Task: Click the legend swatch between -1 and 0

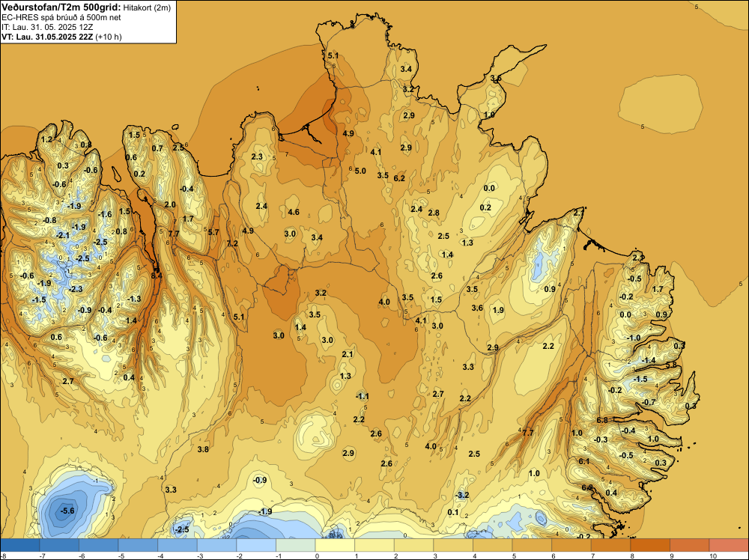Action: (x=296, y=545)
